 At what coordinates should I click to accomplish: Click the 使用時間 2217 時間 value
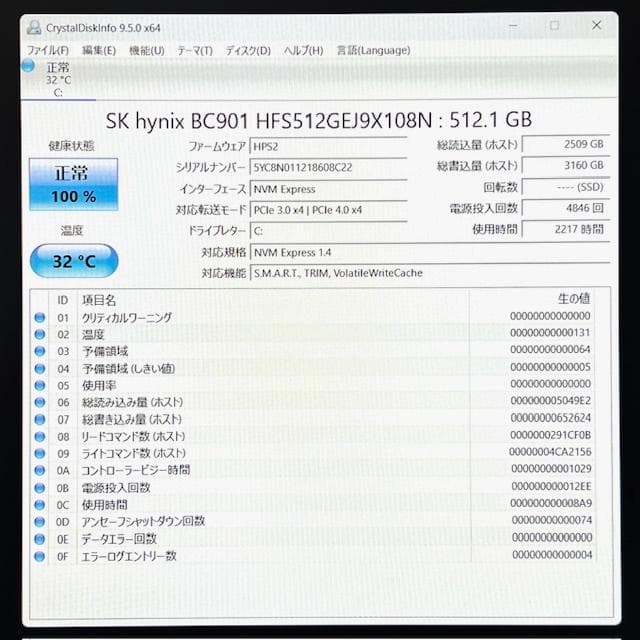(566, 229)
